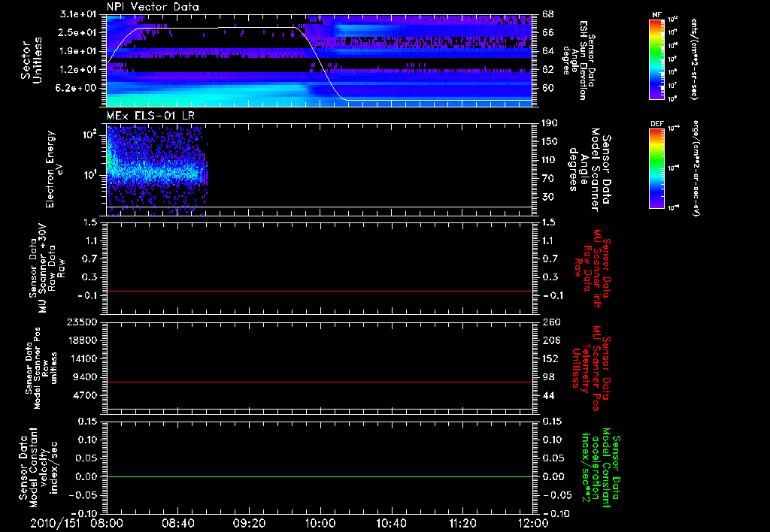Click the 08:40 time axis label

click(x=177, y=523)
